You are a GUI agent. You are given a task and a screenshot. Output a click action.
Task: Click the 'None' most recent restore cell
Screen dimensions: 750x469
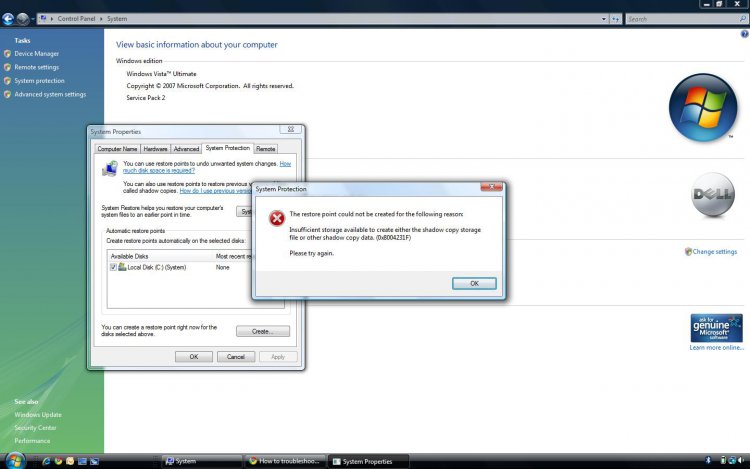[x=222, y=267]
